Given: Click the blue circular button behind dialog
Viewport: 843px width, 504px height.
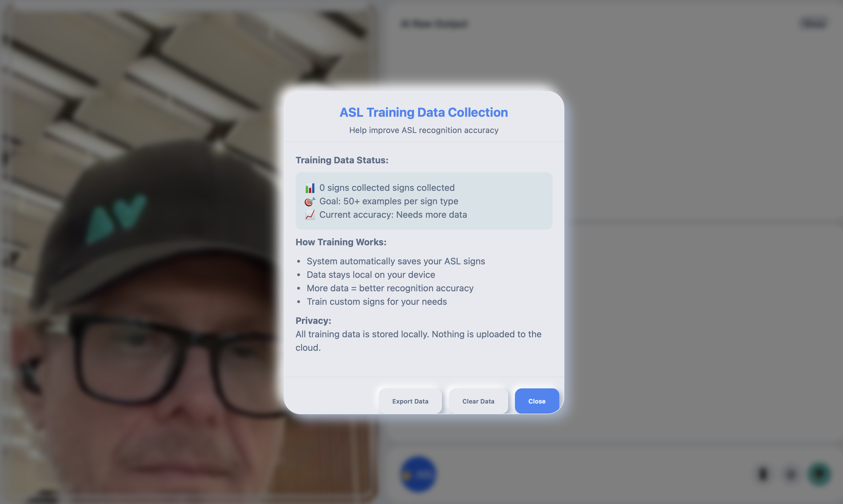Looking at the screenshot, I should 418,474.
